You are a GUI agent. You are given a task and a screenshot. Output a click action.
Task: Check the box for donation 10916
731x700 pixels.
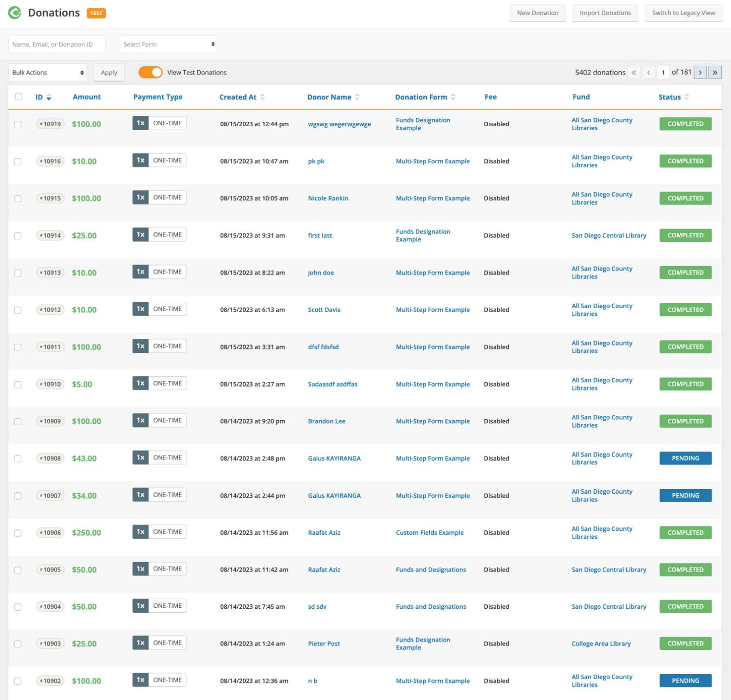(x=18, y=161)
